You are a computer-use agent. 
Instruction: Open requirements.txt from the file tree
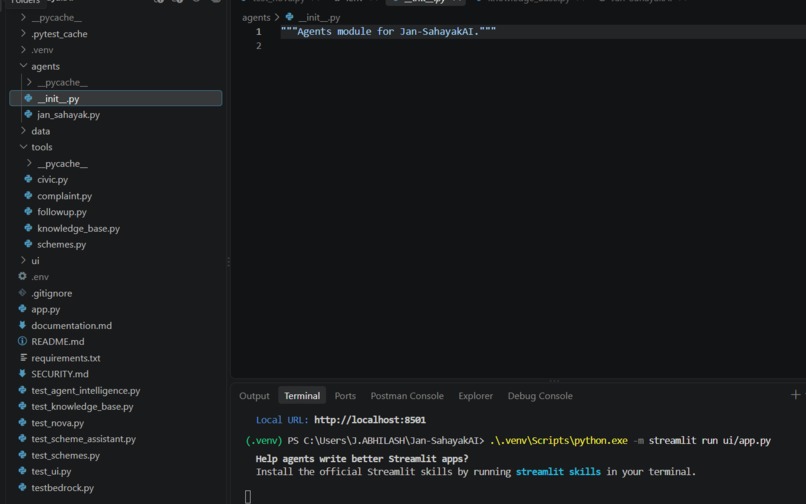point(66,358)
